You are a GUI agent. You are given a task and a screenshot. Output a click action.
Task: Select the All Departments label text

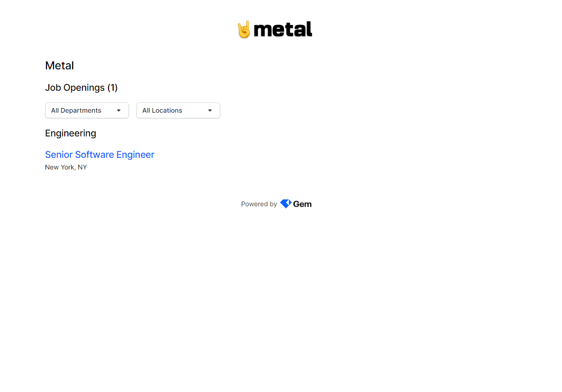tap(76, 110)
